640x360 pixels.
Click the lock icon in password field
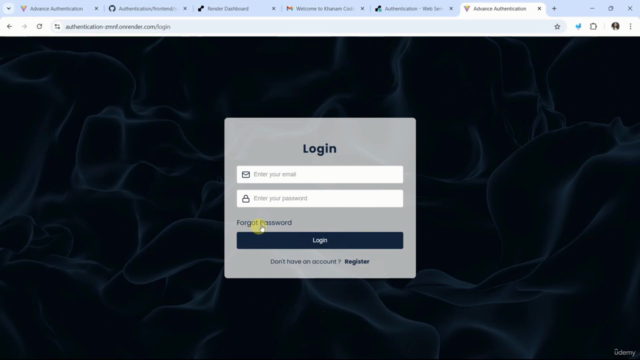(246, 199)
